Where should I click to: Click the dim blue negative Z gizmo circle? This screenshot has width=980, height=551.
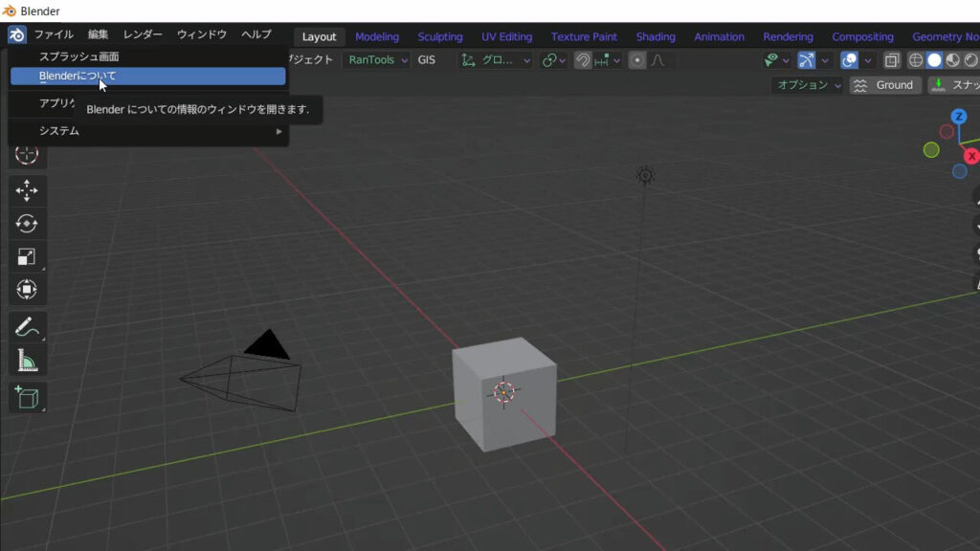pyautogui.click(x=960, y=171)
